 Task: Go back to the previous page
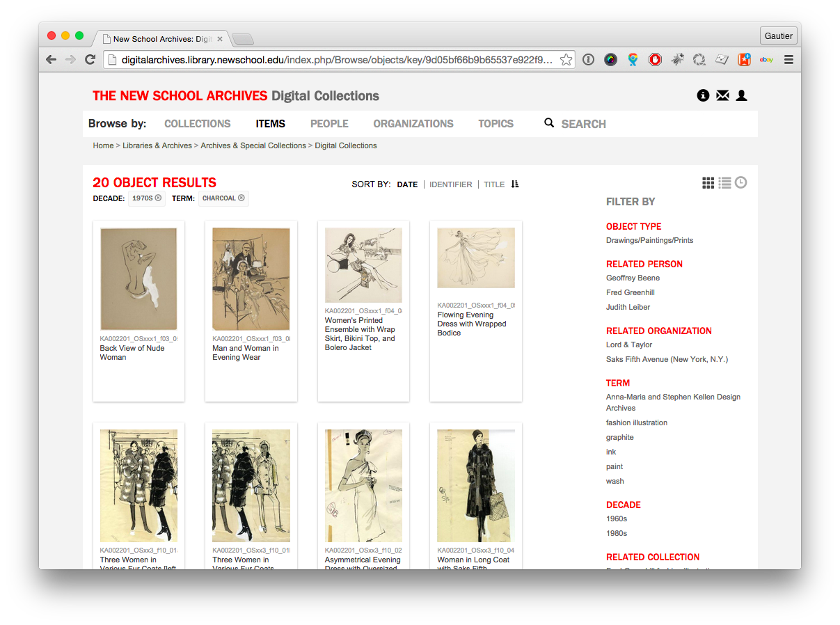pyautogui.click(x=51, y=60)
